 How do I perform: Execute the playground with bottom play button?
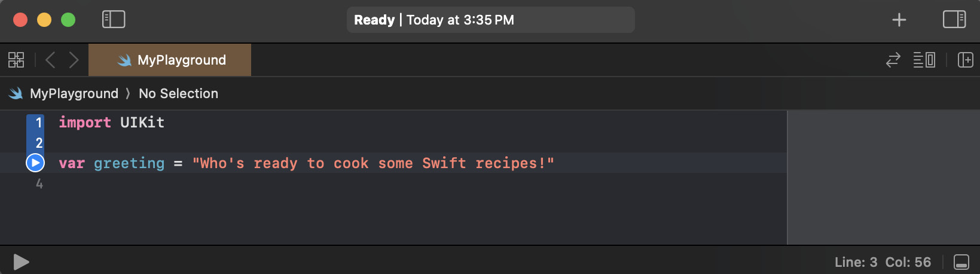tap(21, 262)
